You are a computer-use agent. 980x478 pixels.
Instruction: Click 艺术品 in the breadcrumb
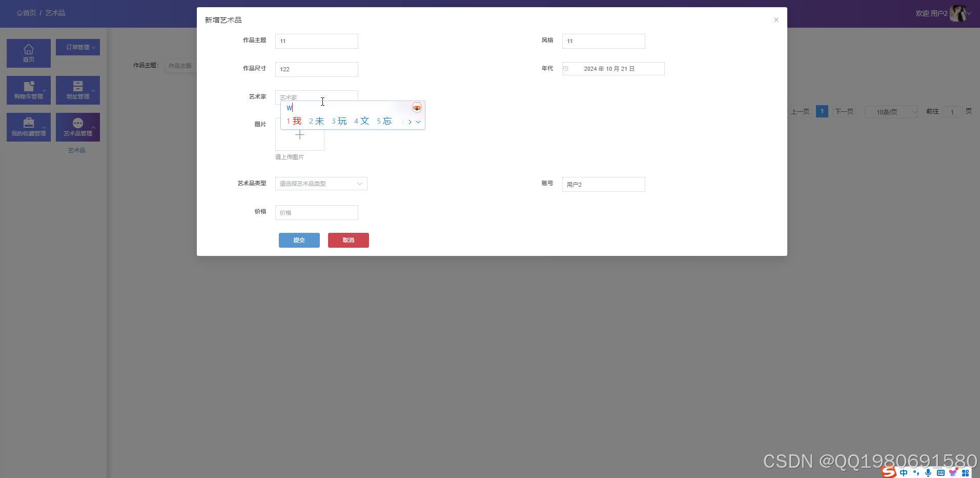click(55, 13)
